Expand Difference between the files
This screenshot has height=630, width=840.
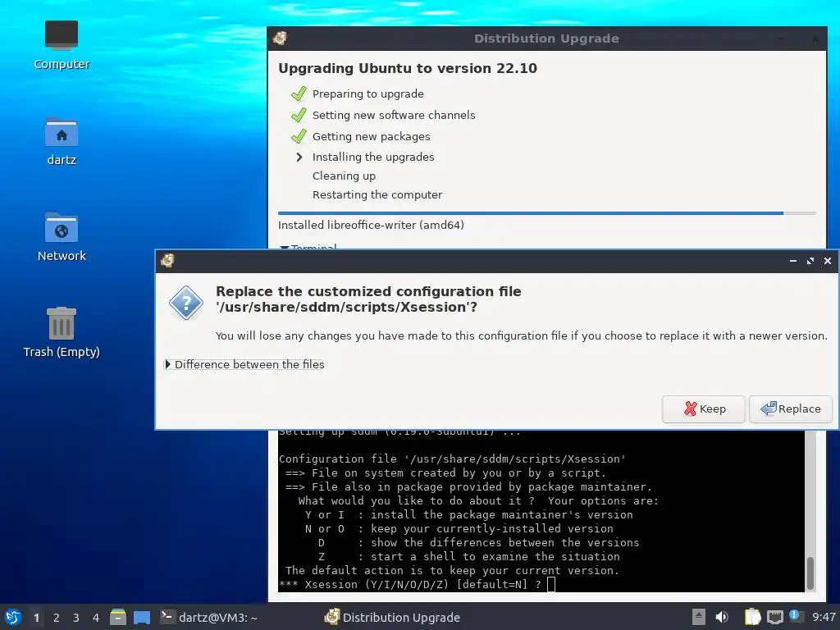(244, 364)
